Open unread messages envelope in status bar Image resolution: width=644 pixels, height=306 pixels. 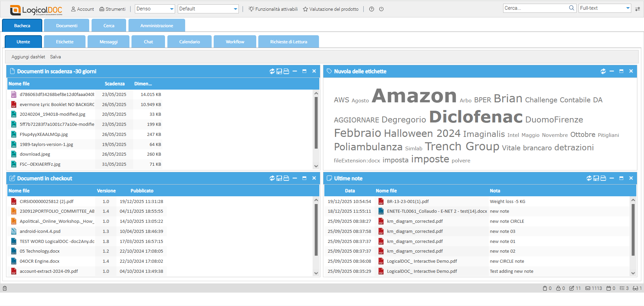click(594, 288)
